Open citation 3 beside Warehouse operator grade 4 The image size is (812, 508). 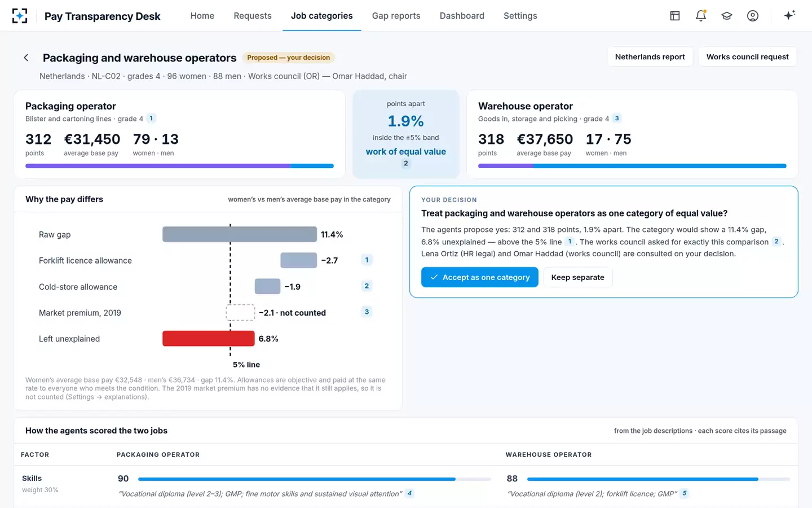(x=617, y=119)
